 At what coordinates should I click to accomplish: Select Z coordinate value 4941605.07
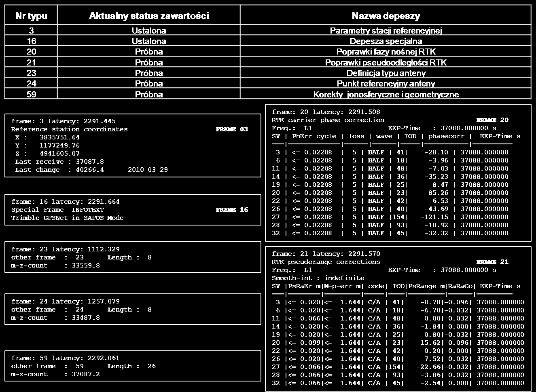tap(59, 154)
